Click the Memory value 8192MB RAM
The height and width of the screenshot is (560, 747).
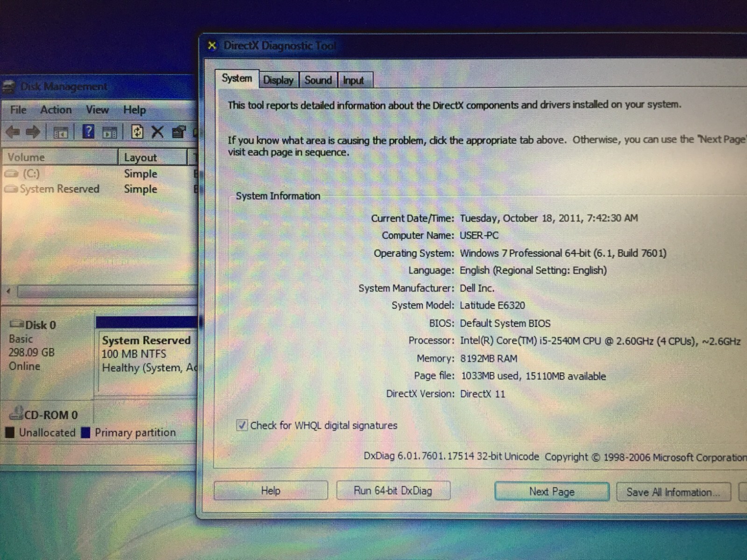[489, 358]
